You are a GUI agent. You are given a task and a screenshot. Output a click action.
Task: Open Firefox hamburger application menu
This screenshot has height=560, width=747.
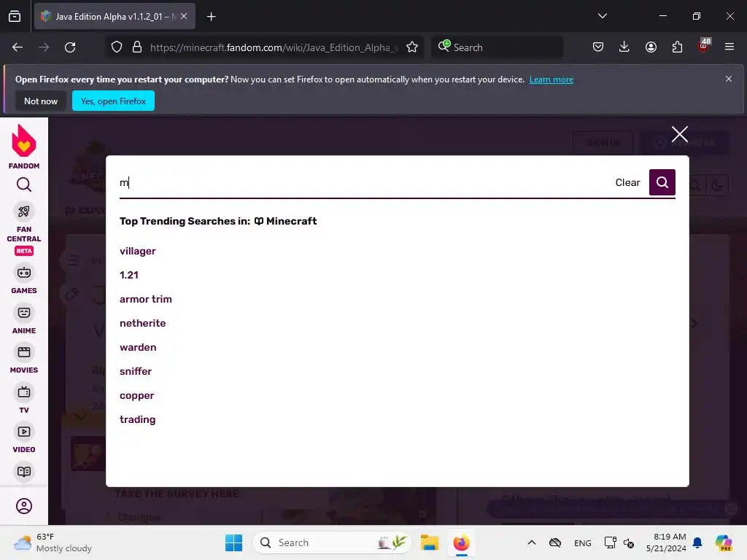pos(729,47)
